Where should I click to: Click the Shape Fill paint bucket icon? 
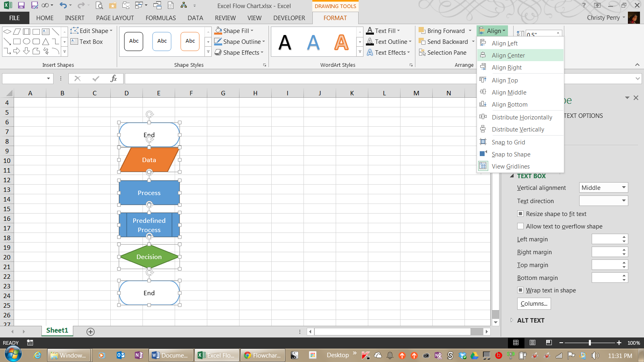pos(218,31)
